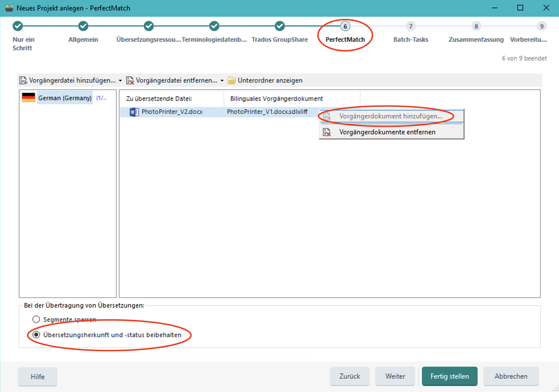This screenshot has height=392, width=559.
Task: Click the icon beside 'Vorgängerdokumente entfernen' menu entry
Action: [x=327, y=132]
